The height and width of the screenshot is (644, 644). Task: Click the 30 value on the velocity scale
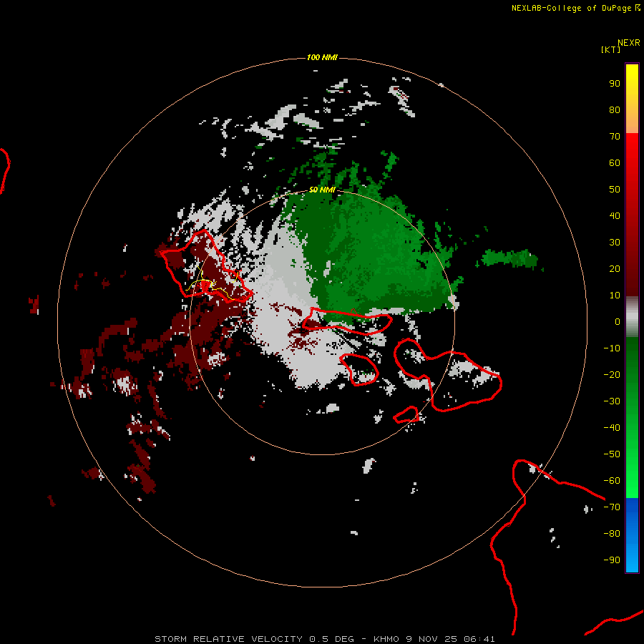pyautogui.click(x=615, y=243)
